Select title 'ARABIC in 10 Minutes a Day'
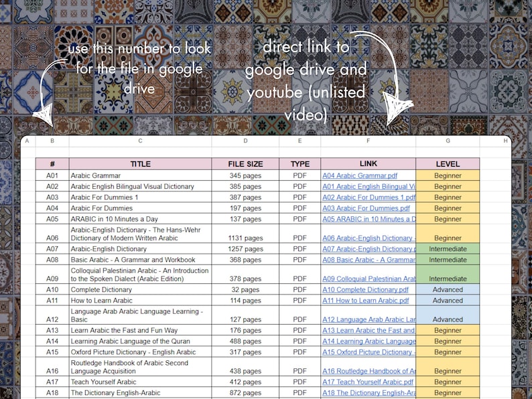Viewport: 532px width, 399px height. click(140, 219)
